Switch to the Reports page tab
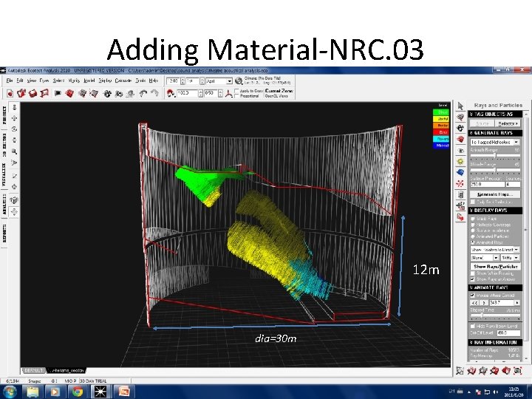Screen dimensions: 532x399 point(4,233)
